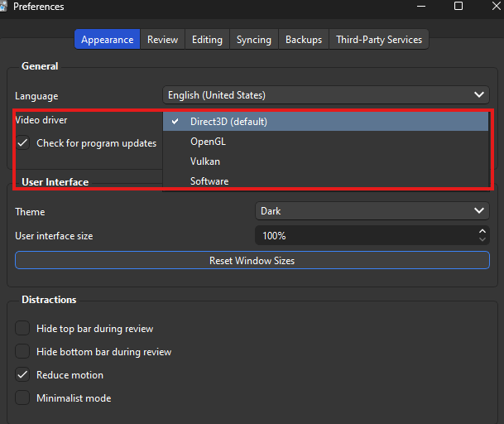
Task: Turn on Minimalist mode checkbox
Action: [22, 398]
